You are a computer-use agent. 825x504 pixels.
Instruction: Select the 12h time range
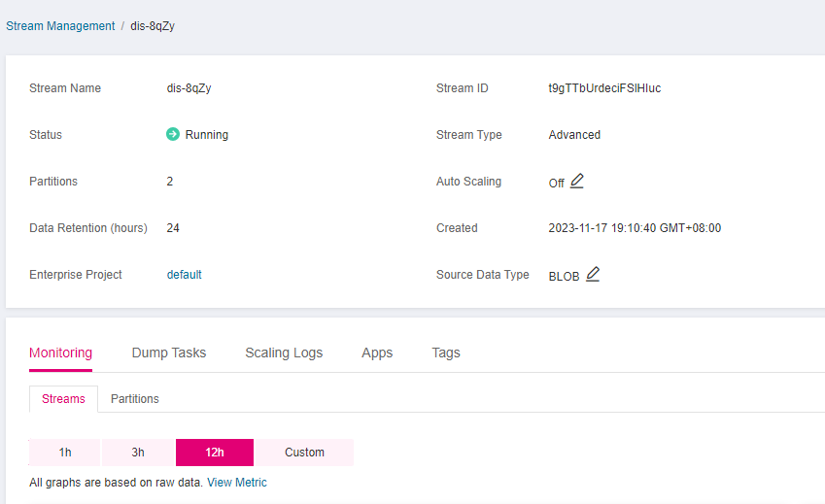click(x=215, y=452)
